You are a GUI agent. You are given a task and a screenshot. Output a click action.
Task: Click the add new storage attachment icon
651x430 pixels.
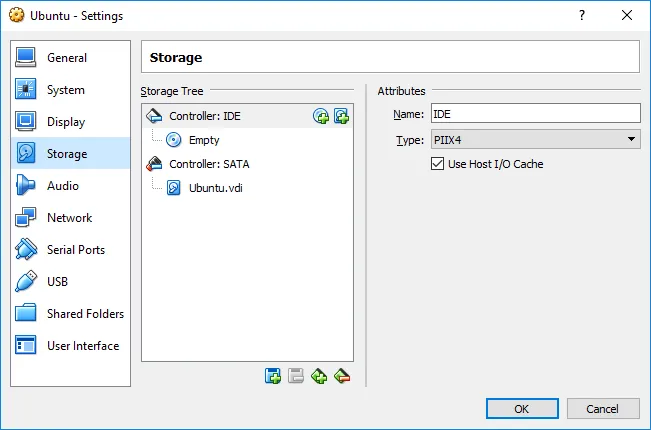click(272, 376)
